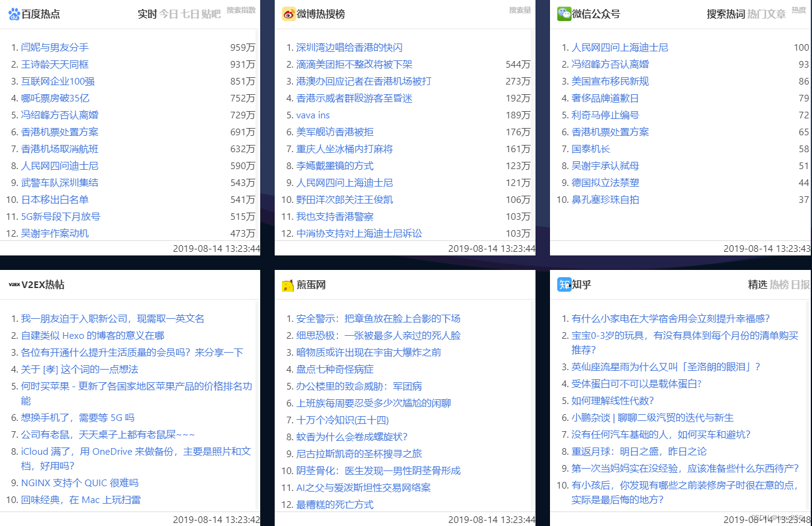Select 热门文章 tab in WeChat panel

point(767,14)
